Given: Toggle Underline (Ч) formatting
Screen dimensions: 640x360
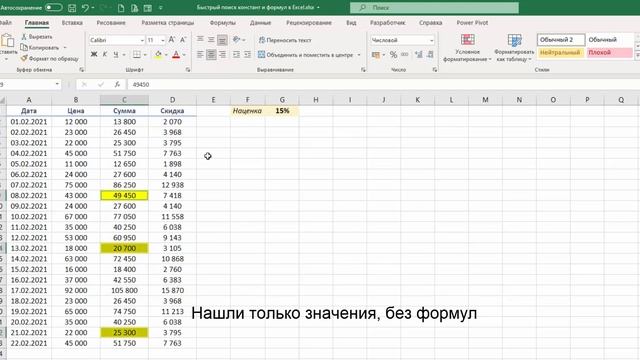Looking at the screenshot, I should 116,54.
